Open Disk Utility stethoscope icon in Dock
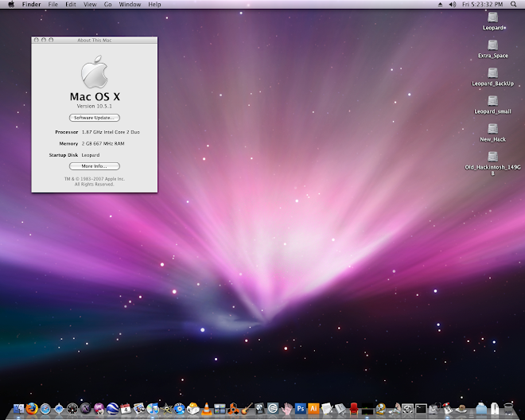The width and height of the screenshot is (525, 420). coord(434,409)
